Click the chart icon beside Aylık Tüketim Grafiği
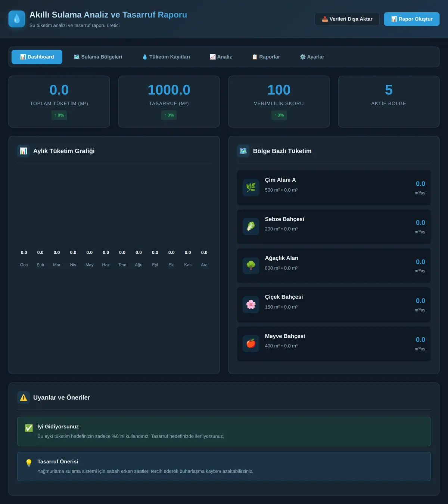 24,151
